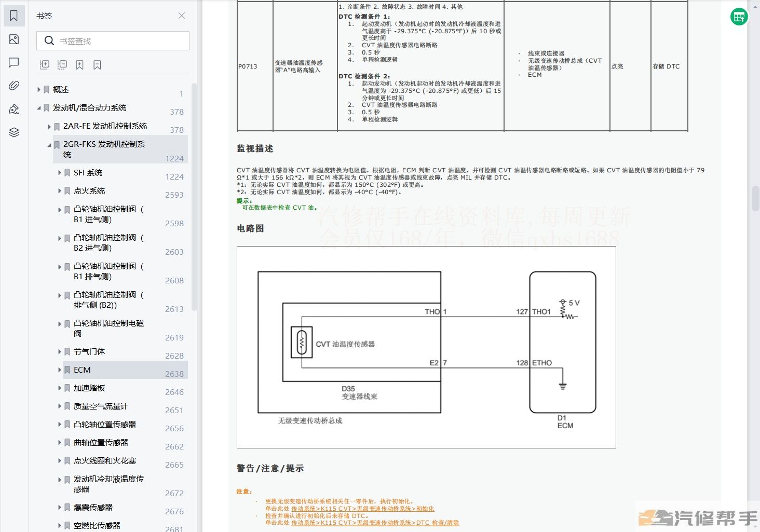
Task: Expand the 概述 bookmark
Action: (39, 90)
